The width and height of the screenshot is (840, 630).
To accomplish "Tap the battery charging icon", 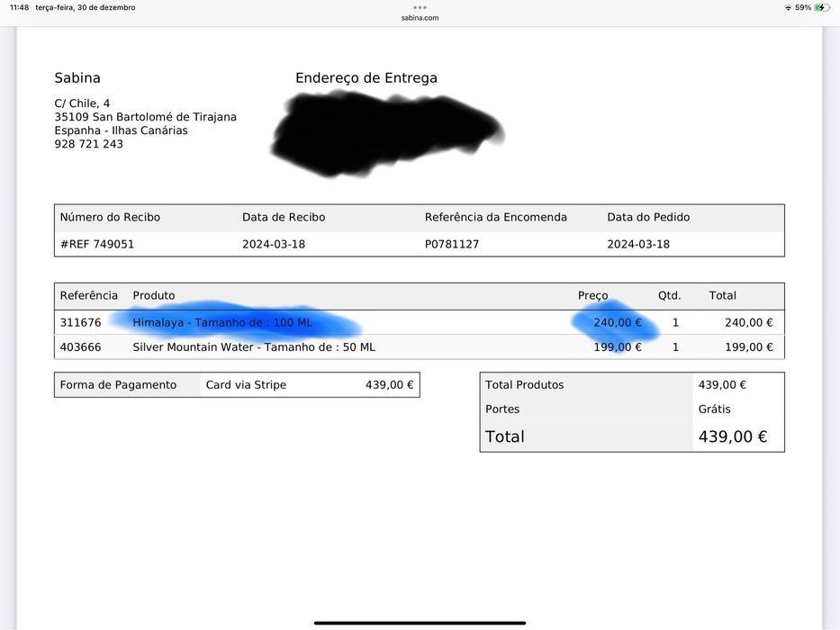I will [822, 7].
